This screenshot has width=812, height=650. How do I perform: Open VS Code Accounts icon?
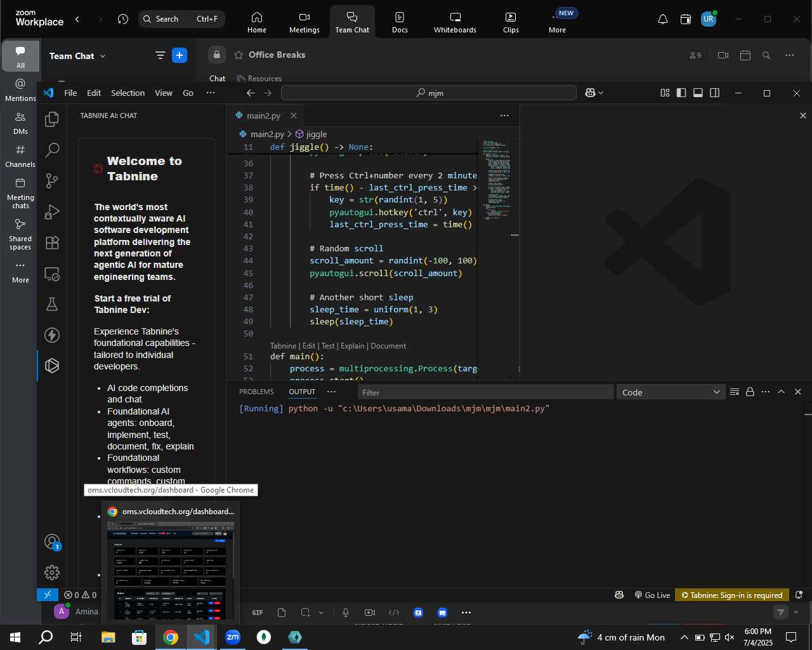52,542
